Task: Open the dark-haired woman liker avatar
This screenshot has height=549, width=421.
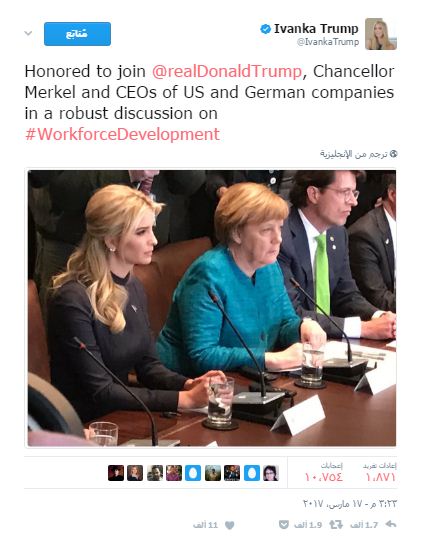Action: point(271,473)
